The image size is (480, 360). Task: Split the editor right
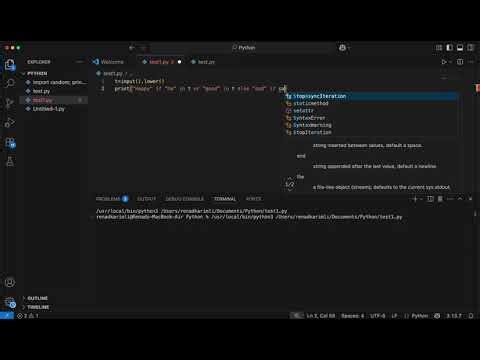(x=460, y=62)
